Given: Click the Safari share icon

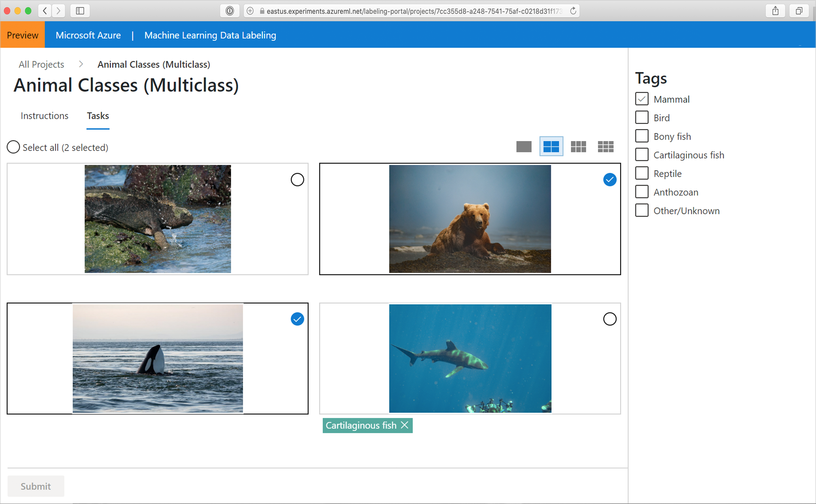Looking at the screenshot, I should pos(775,11).
